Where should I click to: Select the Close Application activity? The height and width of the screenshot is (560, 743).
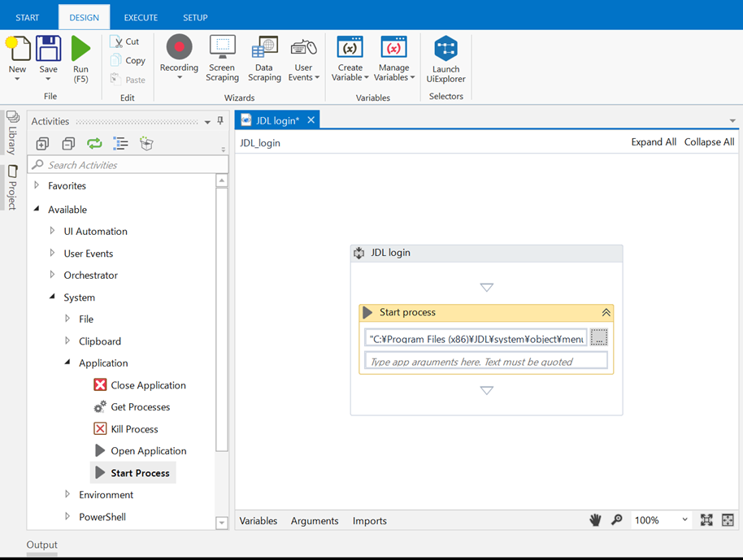pos(140,385)
